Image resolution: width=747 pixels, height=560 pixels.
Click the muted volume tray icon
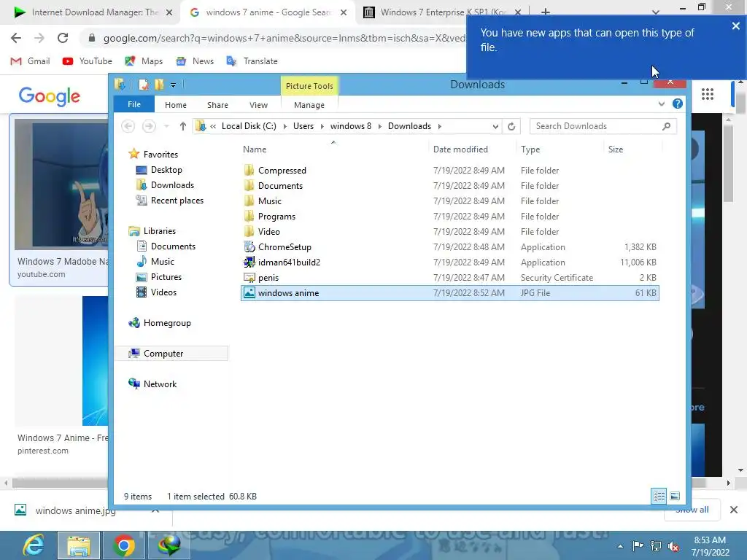(673, 546)
